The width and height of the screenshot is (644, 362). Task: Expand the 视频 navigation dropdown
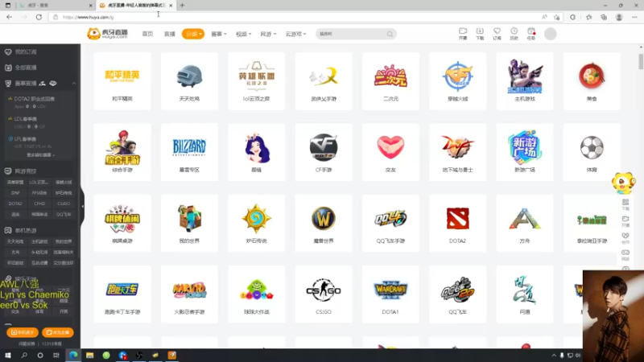pyautogui.click(x=244, y=34)
